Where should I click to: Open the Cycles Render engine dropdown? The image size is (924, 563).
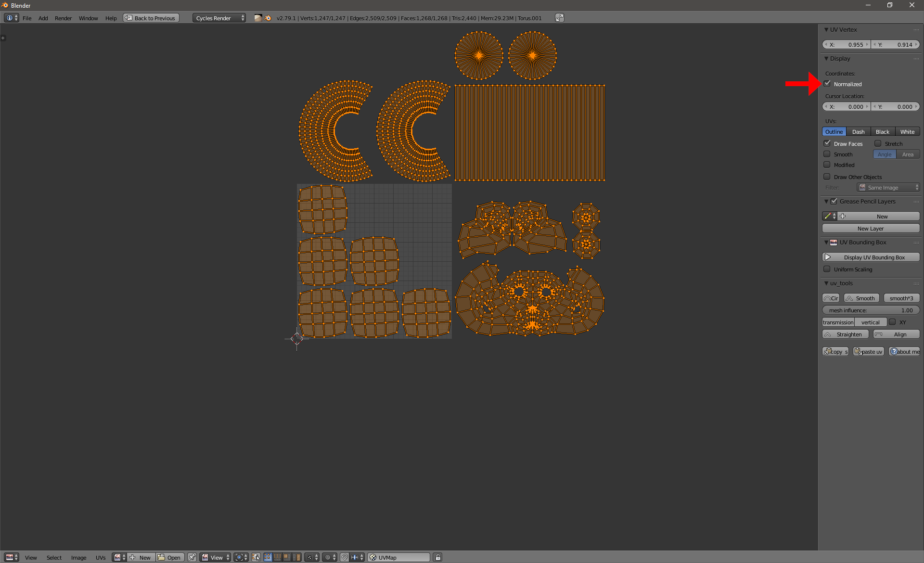pyautogui.click(x=219, y=18)
